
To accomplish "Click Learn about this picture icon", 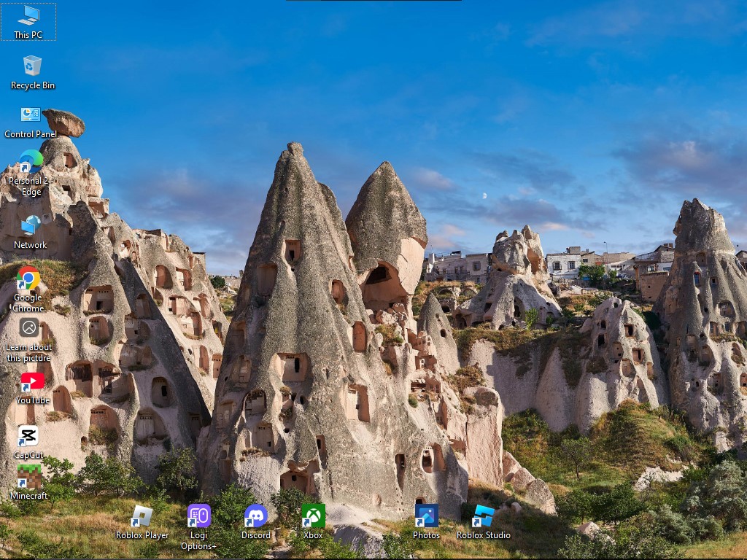I will [29, 327].
